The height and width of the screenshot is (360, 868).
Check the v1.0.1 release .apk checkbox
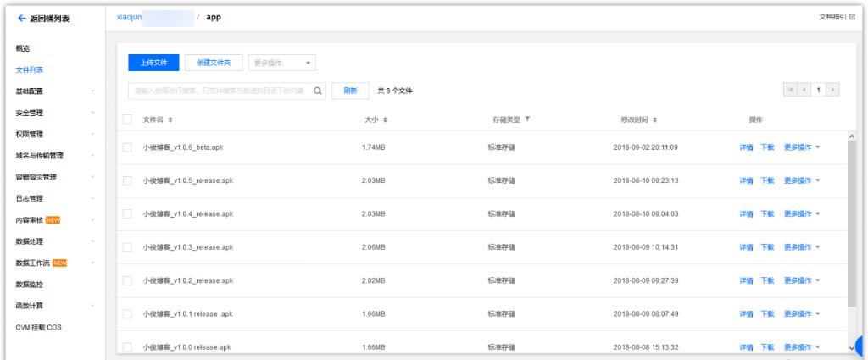(x=127, y=314)
